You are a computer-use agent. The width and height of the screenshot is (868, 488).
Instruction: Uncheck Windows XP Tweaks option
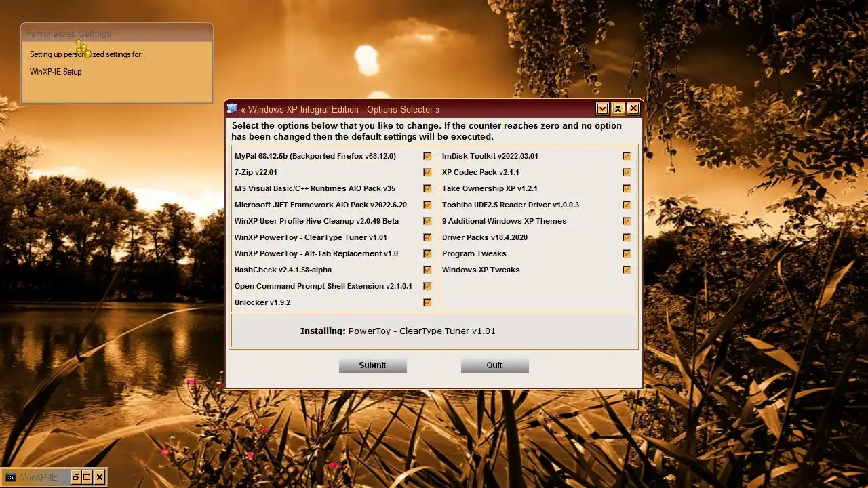pos(627,270)
